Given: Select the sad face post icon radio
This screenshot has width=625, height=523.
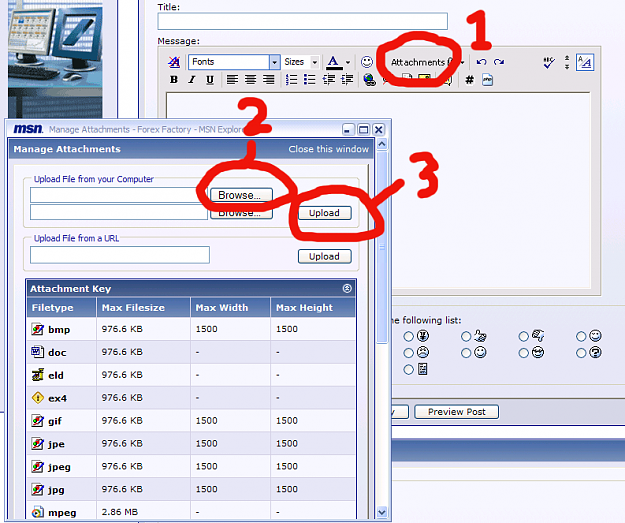Looking at the screenshot, I should [409, 353].
